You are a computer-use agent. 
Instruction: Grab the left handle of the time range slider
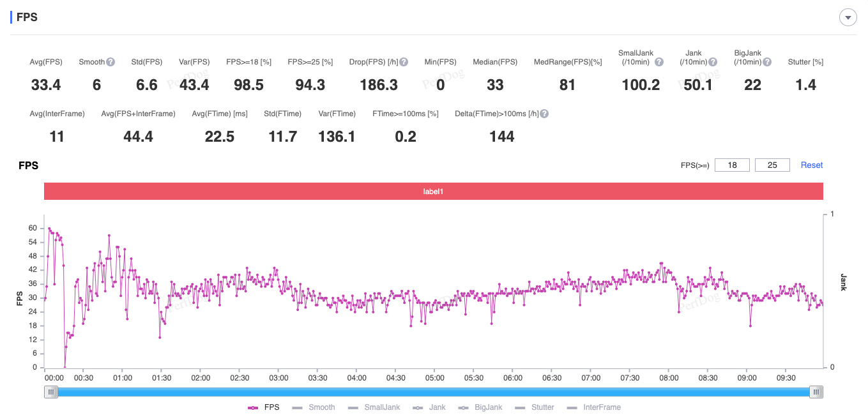point(50,392)
